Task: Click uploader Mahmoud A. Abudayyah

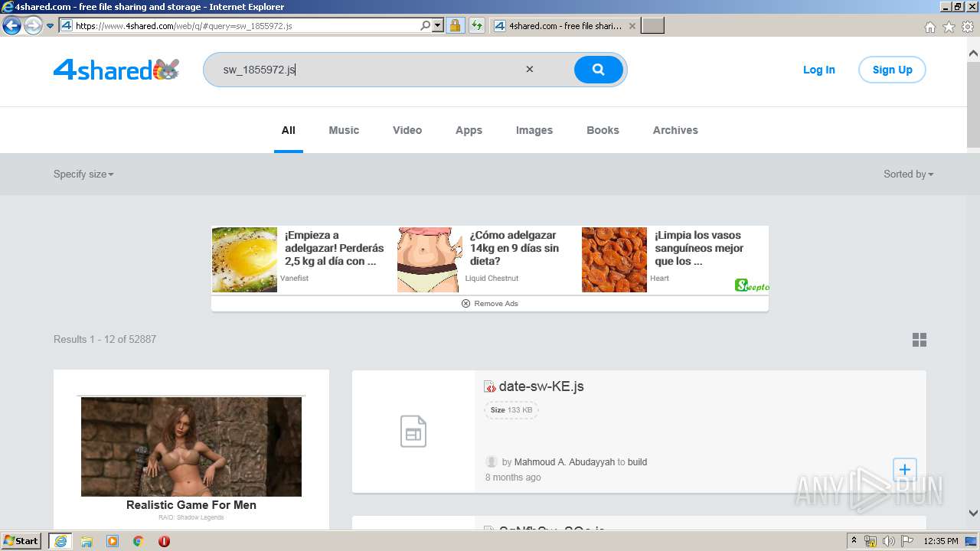Action: pos(564,462)
